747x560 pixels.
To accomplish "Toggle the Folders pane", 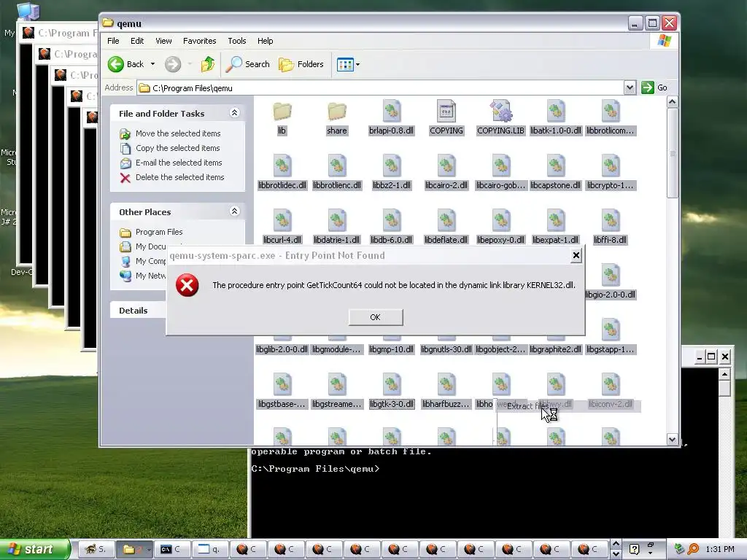I will 301,64.
